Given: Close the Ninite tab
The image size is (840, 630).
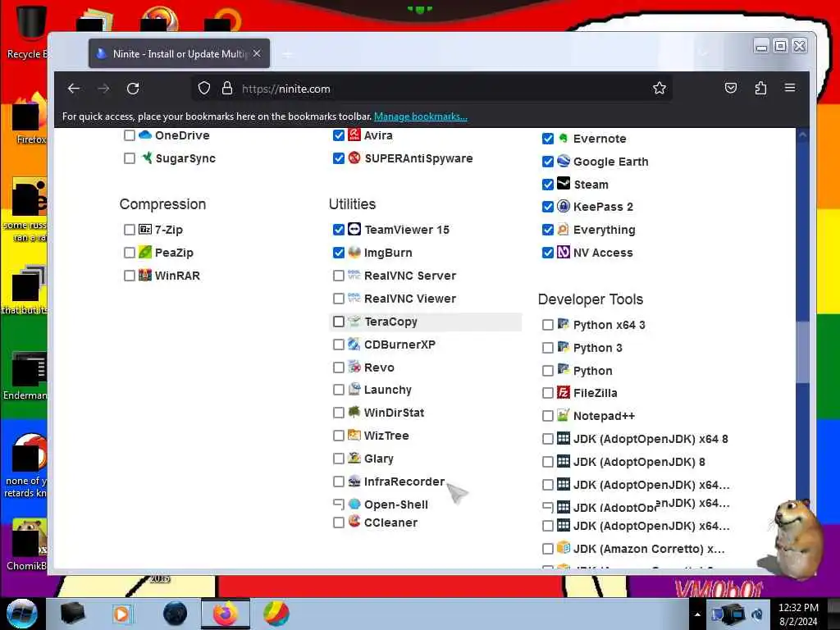Looking at the screenshot, I should [x=257, y=53].
